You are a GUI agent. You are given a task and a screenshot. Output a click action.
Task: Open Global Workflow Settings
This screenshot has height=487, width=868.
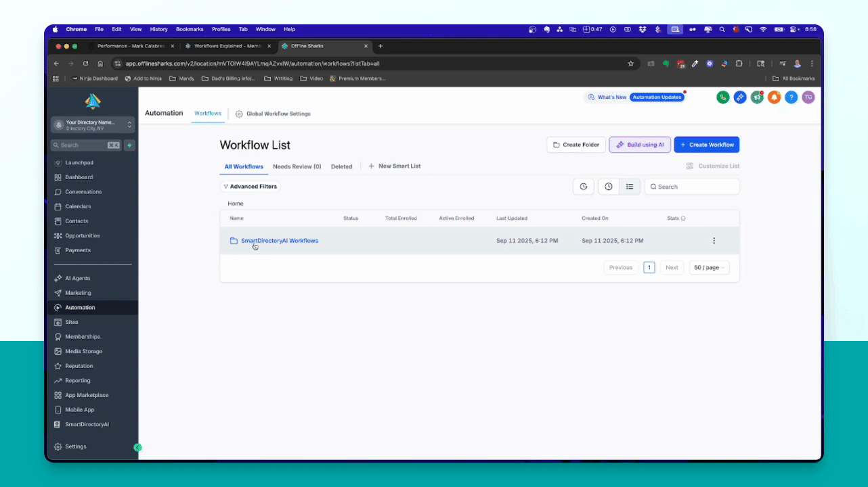click(273, 114)
